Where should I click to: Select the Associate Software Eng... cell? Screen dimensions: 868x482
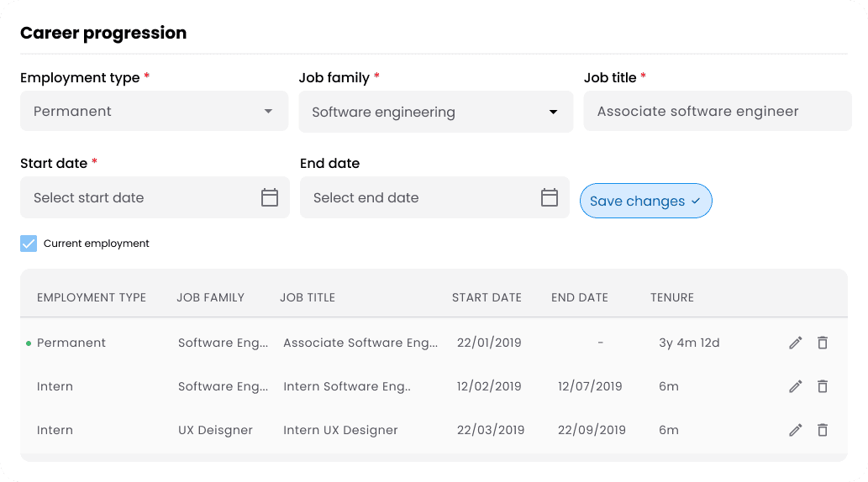point(360,343)
